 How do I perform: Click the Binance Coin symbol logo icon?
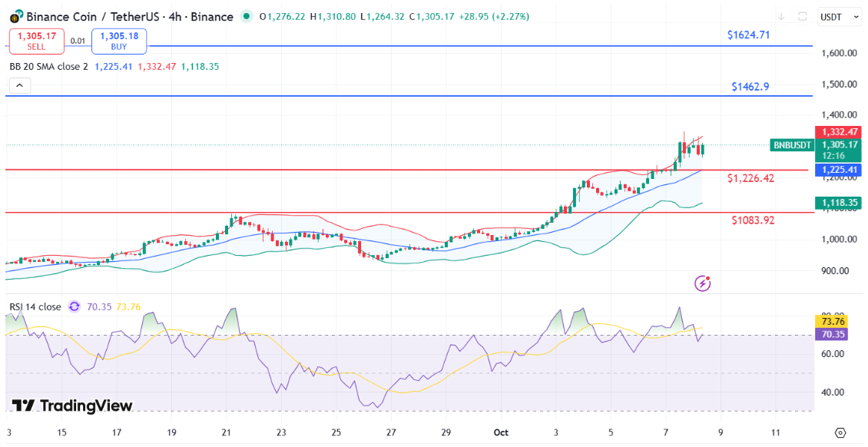tap(15, 16)
